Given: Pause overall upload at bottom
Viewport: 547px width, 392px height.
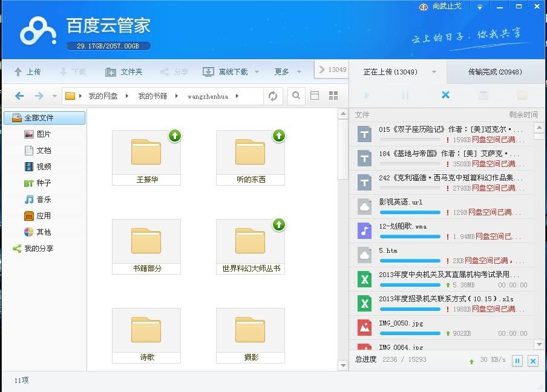Looking at the screenshot, I should coord(517,361).
